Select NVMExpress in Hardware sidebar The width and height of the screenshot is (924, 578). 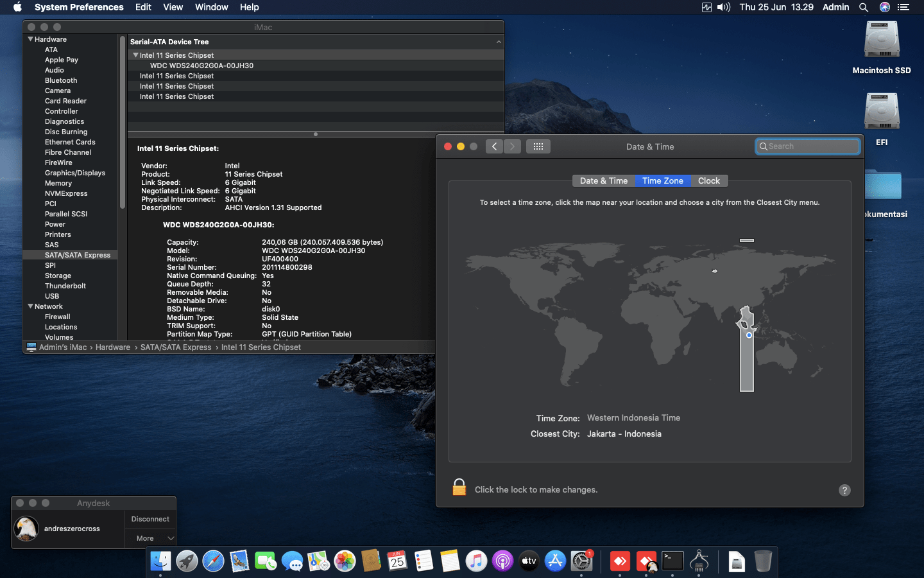pos(66,193)
